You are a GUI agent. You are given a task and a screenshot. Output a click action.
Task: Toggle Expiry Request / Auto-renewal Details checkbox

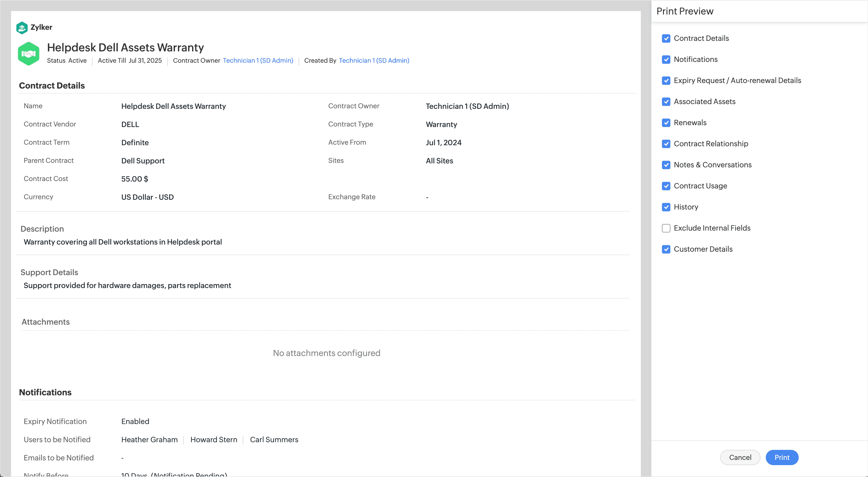click(x=666, y=81)
